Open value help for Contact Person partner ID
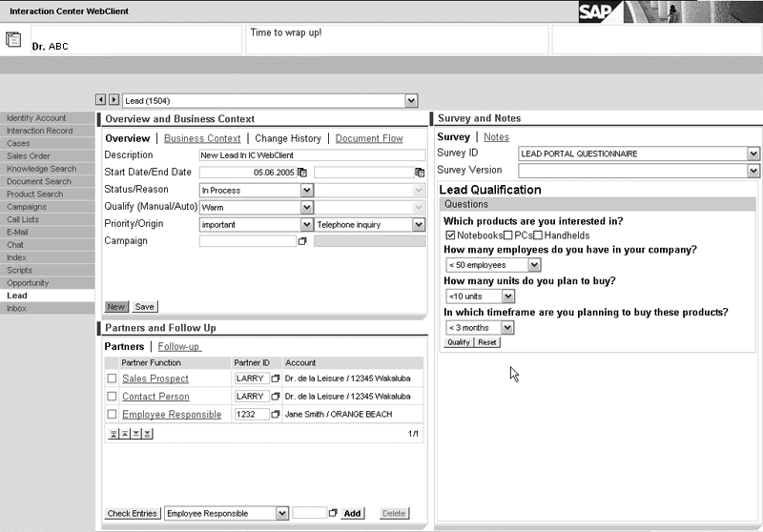This screenshot has height=532, width=763. tap(276, 397)
